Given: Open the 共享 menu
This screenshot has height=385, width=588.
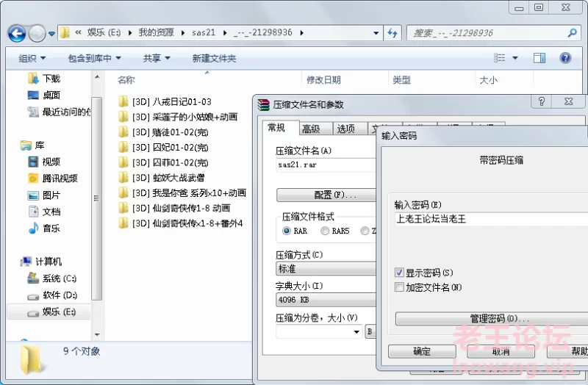Looking at the screenshot, I should 157,58.
